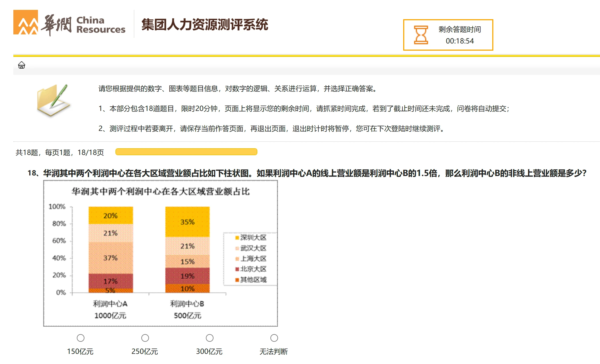
Task: Click the yellow question progress bar
Action: tap(186, 152)
